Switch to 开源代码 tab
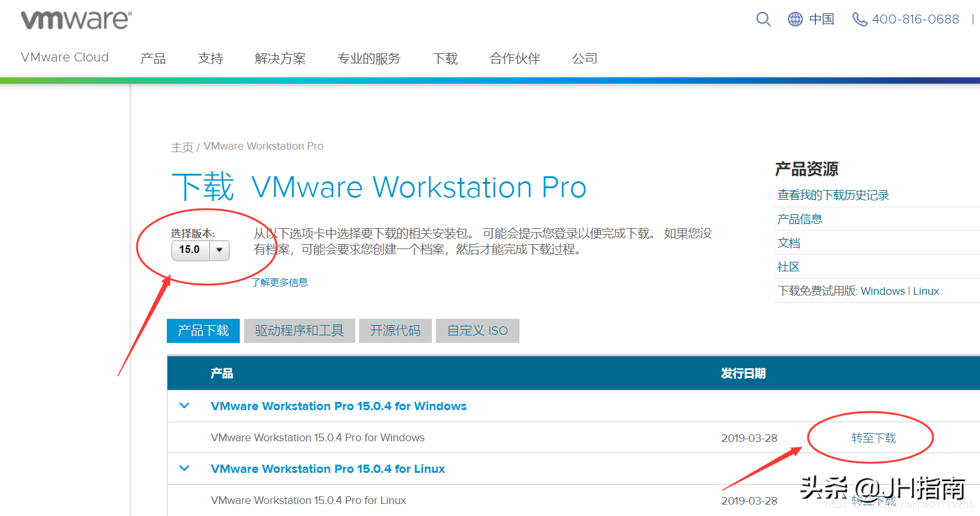 pos(395,330)
